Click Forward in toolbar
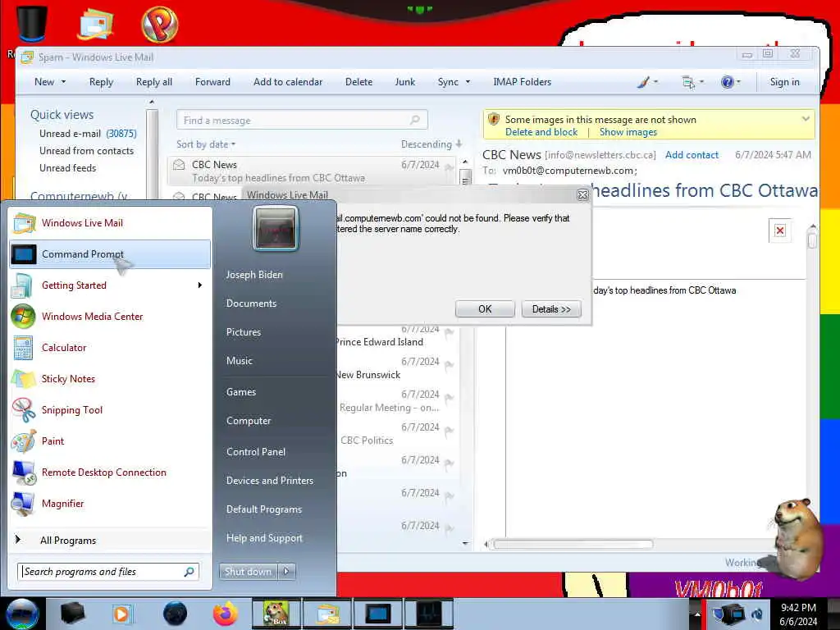840x630 pixels. [212, 82]
